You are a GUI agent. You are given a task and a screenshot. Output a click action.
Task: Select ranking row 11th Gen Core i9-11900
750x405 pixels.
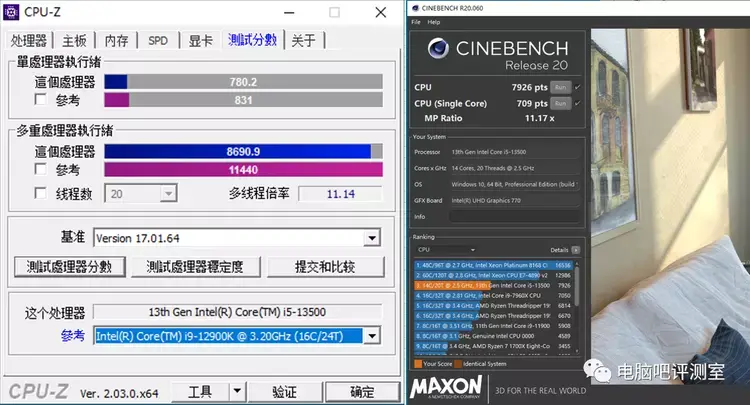(493, 326)
